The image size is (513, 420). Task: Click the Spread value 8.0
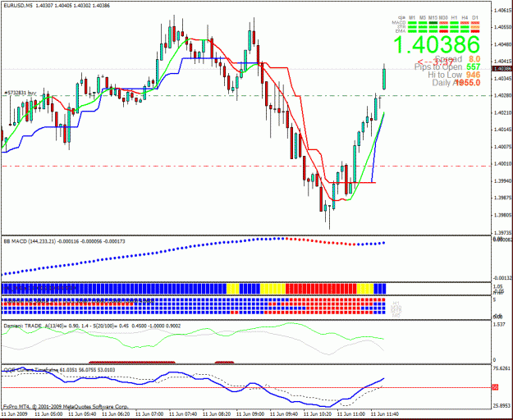coord(474,59)
